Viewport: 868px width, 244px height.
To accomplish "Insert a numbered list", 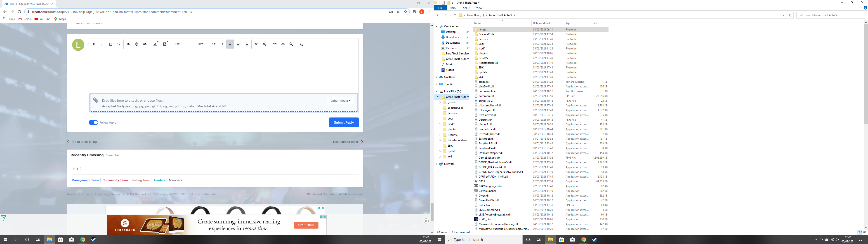I will click(222, 44).
